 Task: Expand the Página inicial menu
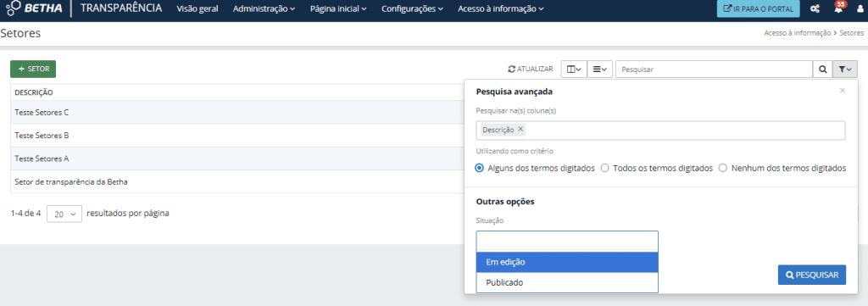[x=339, y=8]
